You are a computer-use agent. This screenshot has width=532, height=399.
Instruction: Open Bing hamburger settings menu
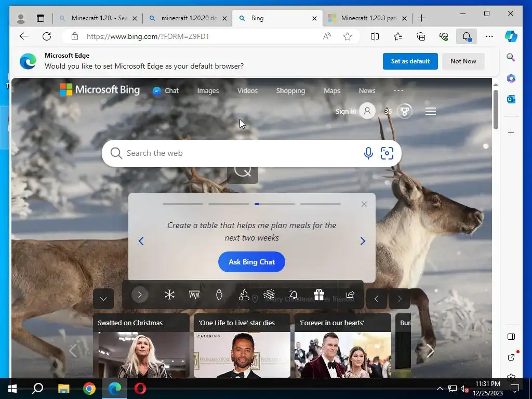(x=431, y=111)
